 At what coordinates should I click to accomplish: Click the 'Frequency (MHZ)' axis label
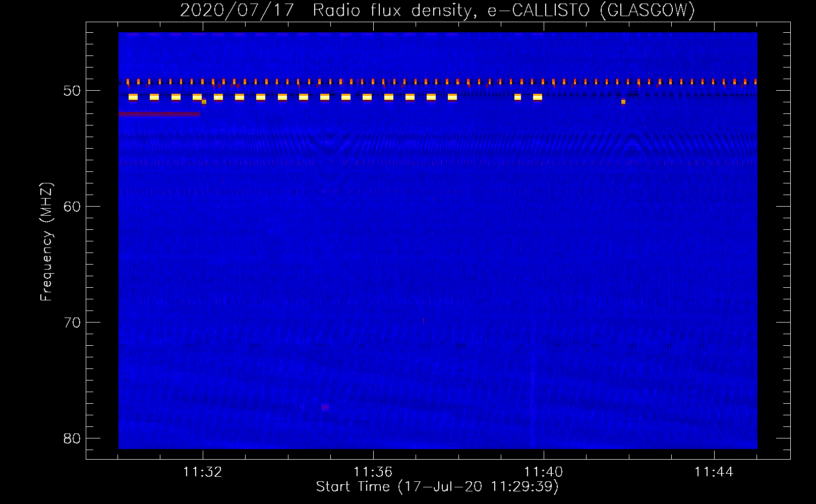[x=46, y=242]
